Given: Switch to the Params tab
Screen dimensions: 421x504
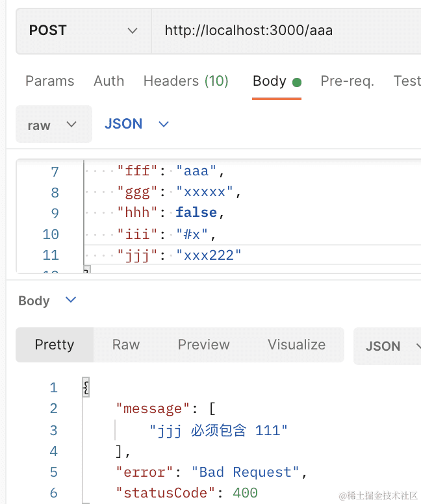Looking at the screenshot, I should [49, 81].
